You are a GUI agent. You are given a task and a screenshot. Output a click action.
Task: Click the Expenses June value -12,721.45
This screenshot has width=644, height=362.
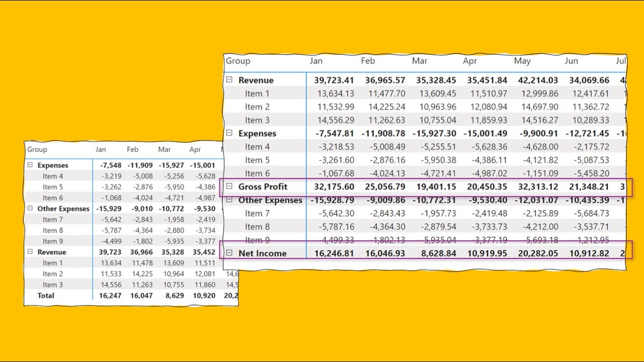(587, 134)
